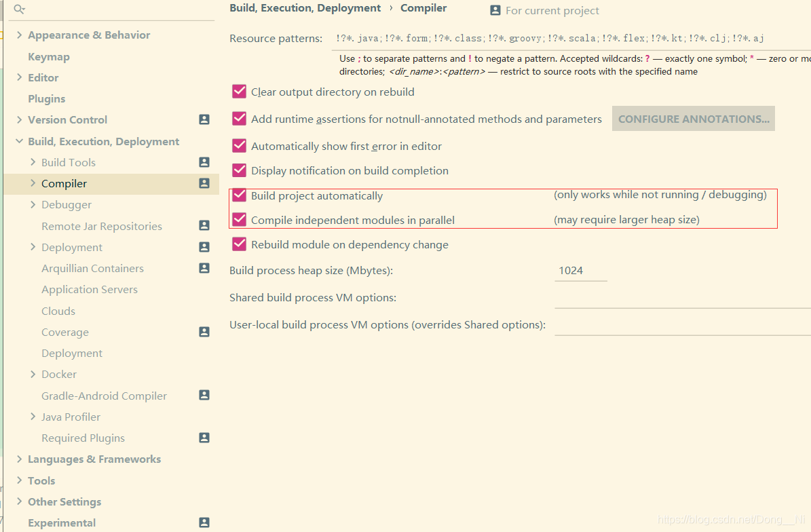Image resolution: width=811 pixels, height=532 pixels.
Task: Click project-level icon beside Gradle-Android Compiler
Action: [204, 395]
